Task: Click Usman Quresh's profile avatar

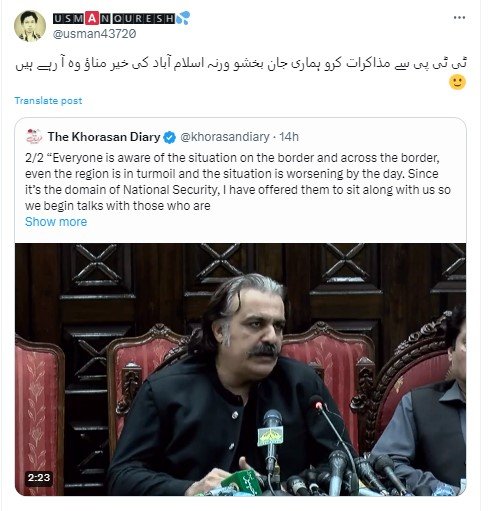Action: tap(30, 26)
